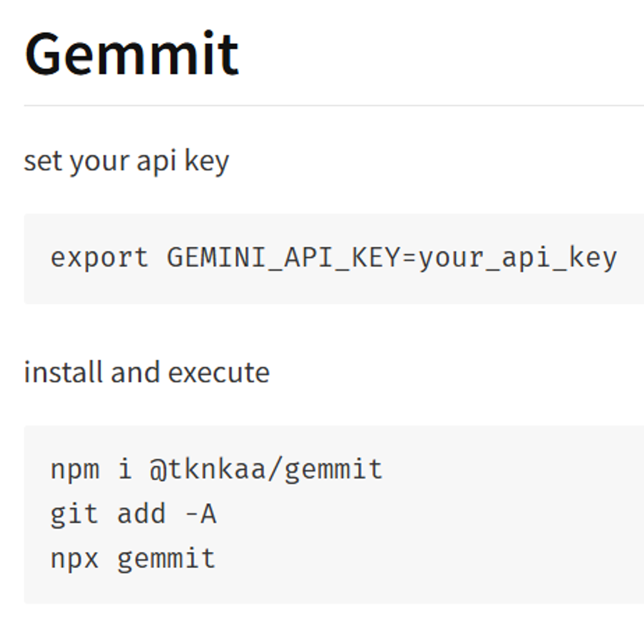Click the @tknkaa/gemmit package name
This screenshot has width=644, height=644.
coord(266,469)
